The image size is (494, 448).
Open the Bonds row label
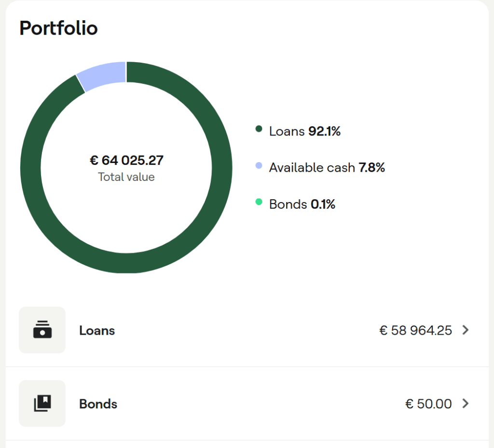pos(98,404)
